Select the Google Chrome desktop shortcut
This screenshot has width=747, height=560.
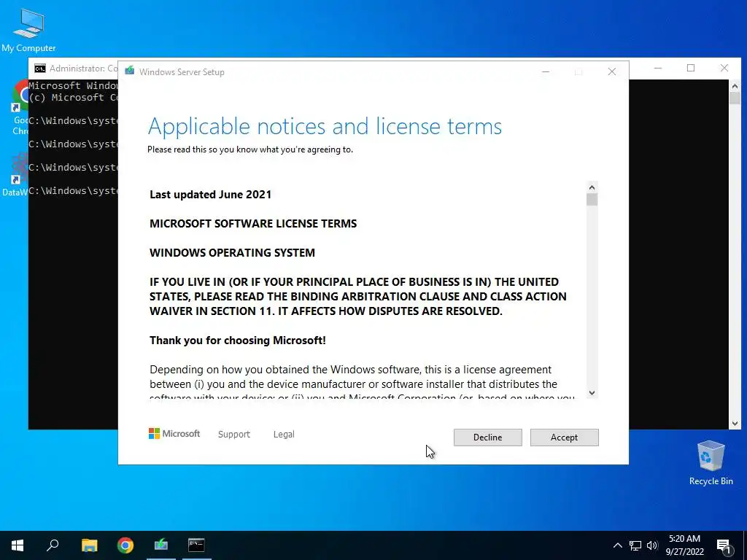(x=20, y=107)
